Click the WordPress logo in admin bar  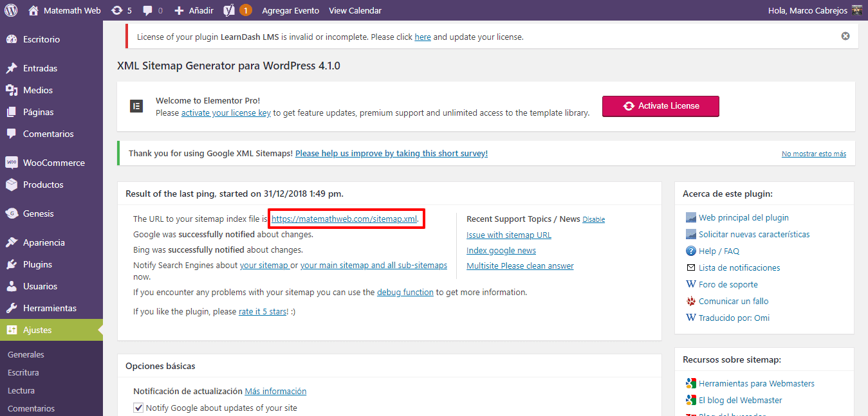pyautogui.click(x=11, y=10)
